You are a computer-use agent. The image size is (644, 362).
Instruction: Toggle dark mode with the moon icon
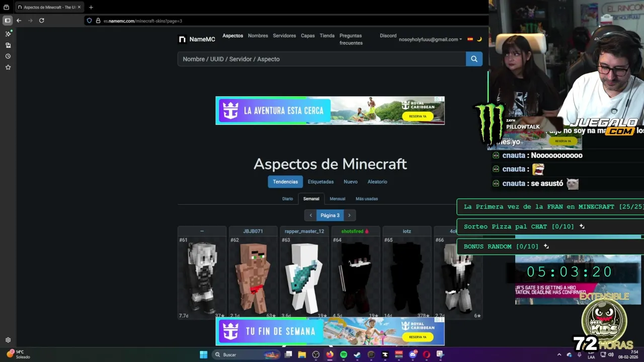479,39
